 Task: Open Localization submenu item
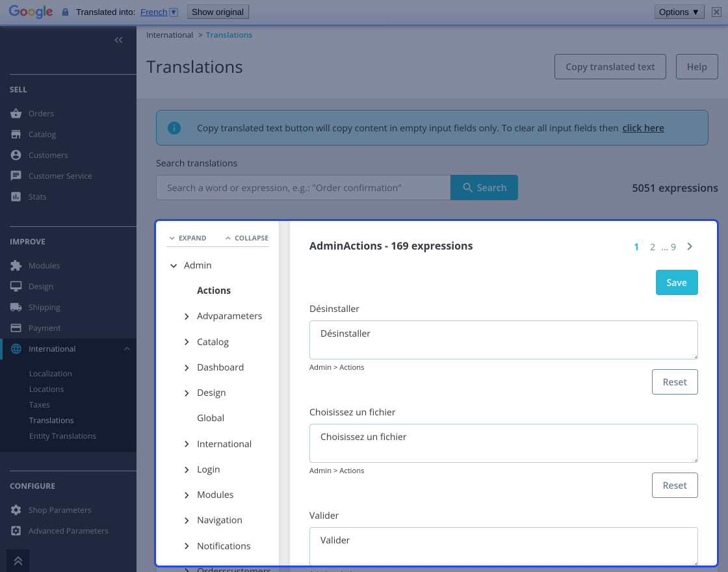(50, 373)
